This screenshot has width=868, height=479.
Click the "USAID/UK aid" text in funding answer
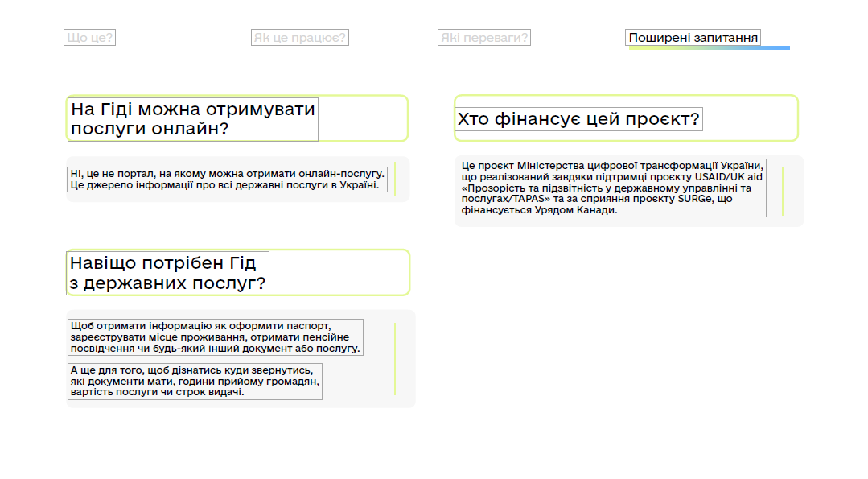[729, 176]
